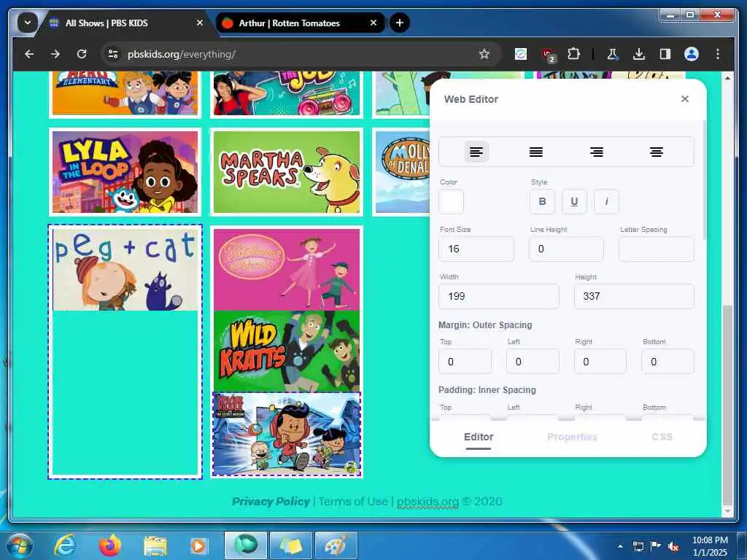
Task: Toggle italic style in Web Editor
Action: 606,201
